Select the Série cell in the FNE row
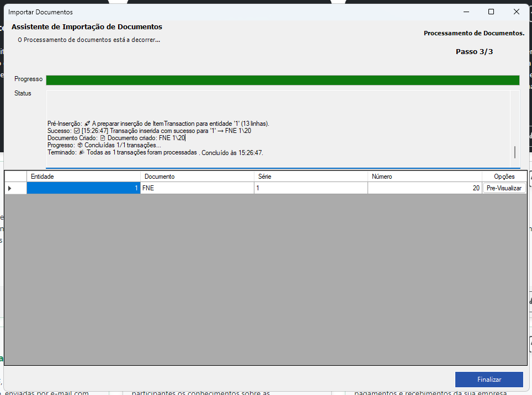Image resolution: width=532 pixels, height=395 pixels. 311,188
